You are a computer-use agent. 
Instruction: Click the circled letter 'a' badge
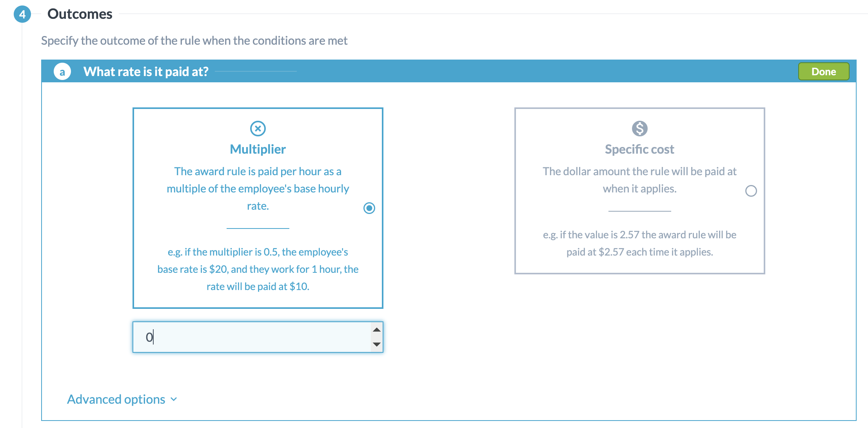(62, 72)
